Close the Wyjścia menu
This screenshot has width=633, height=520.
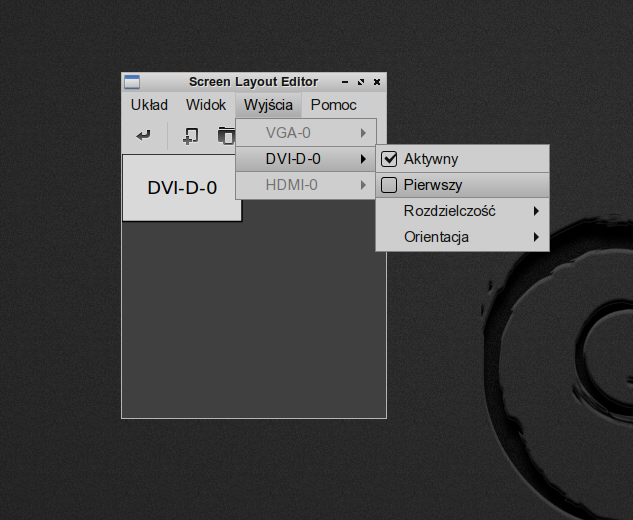click(268, 105)
